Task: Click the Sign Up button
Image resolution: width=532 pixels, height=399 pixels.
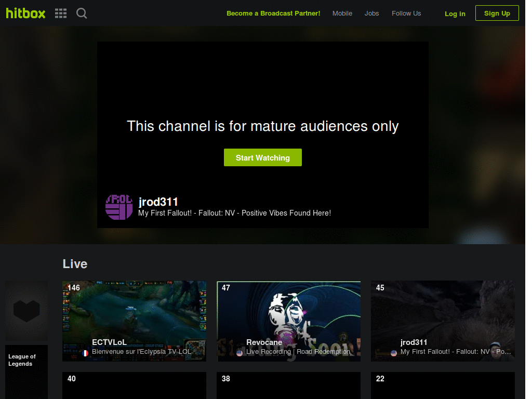Action: tap(497, 13)
